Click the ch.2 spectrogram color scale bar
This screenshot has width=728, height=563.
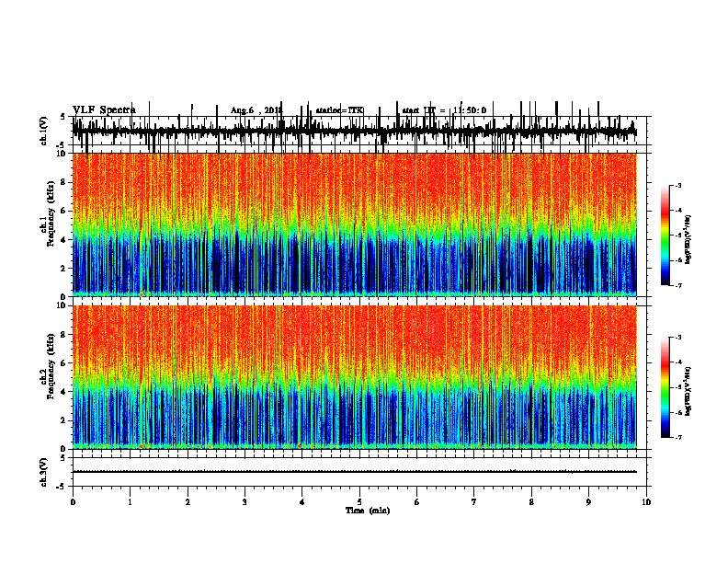tap(665, 387)
